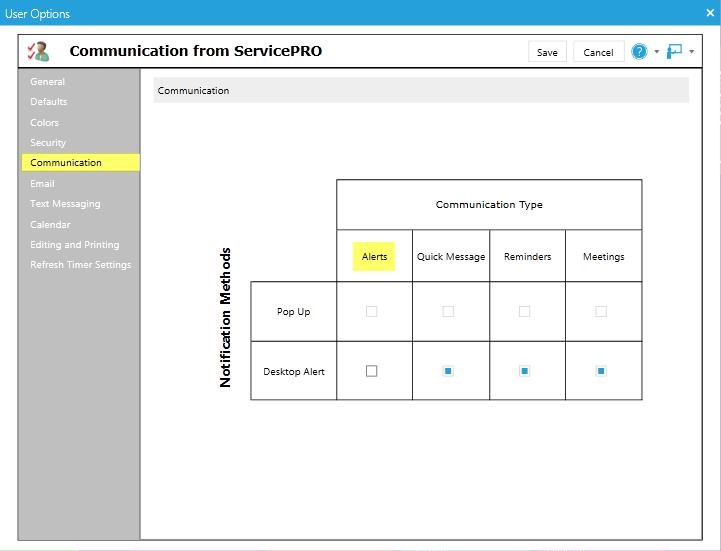The width and height of the screenshot is (721, 551).
Task: Close the User Options window
Action: (710, 13)
